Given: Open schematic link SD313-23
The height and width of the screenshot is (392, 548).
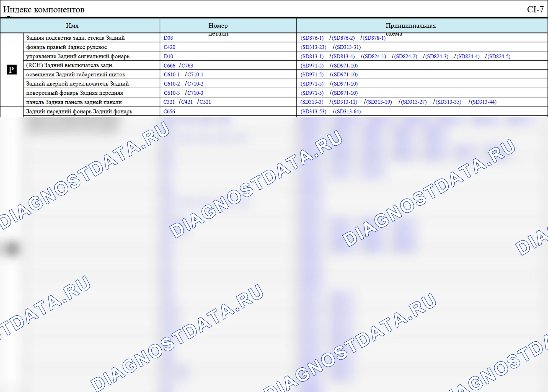Looking at the screenshot, I should (x=313, y=47).
